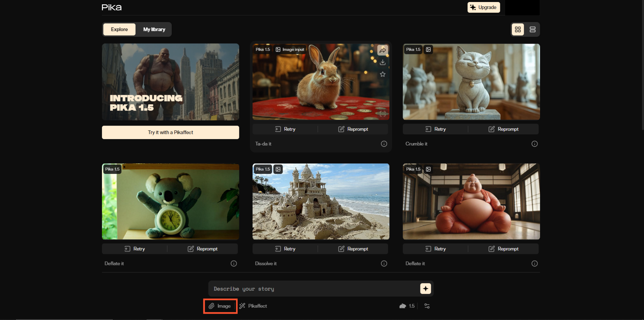Viewport: 644px width, 320px height.
Task: Show info for Crumble it video
Action: coord(534,144)
